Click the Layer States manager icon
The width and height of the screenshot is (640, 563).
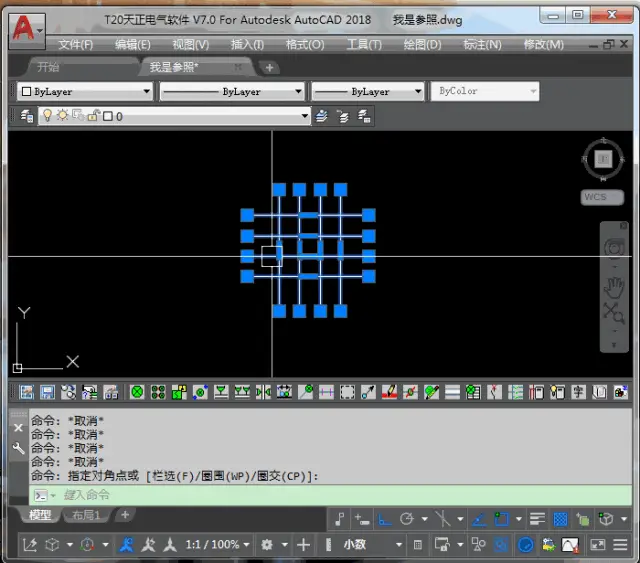(364, 116)
